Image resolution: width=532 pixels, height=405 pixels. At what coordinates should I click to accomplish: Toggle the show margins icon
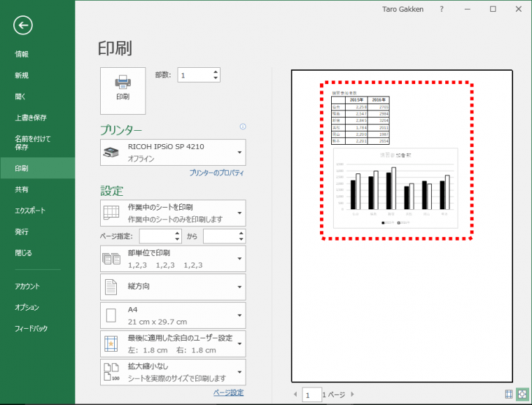click(509, 394)
